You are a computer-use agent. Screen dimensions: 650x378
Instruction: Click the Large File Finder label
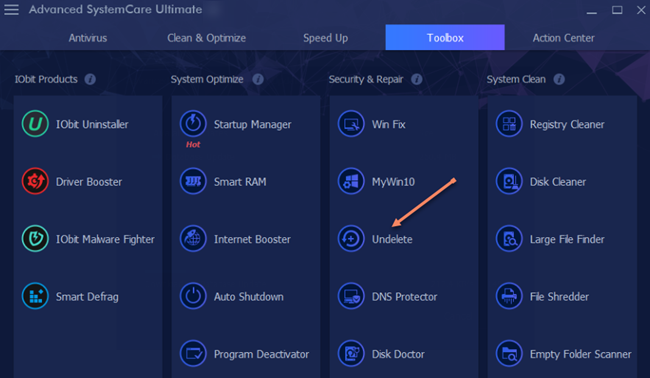(567, 239)
